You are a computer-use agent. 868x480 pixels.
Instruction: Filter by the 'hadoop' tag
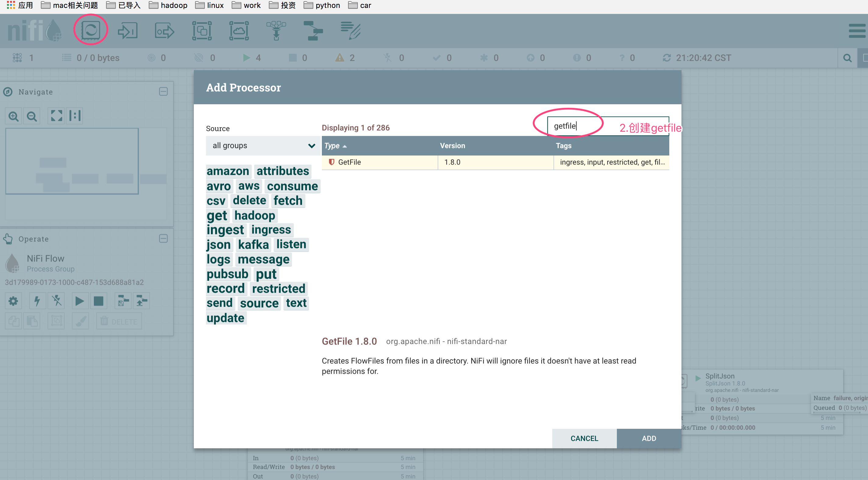point(255,215)
